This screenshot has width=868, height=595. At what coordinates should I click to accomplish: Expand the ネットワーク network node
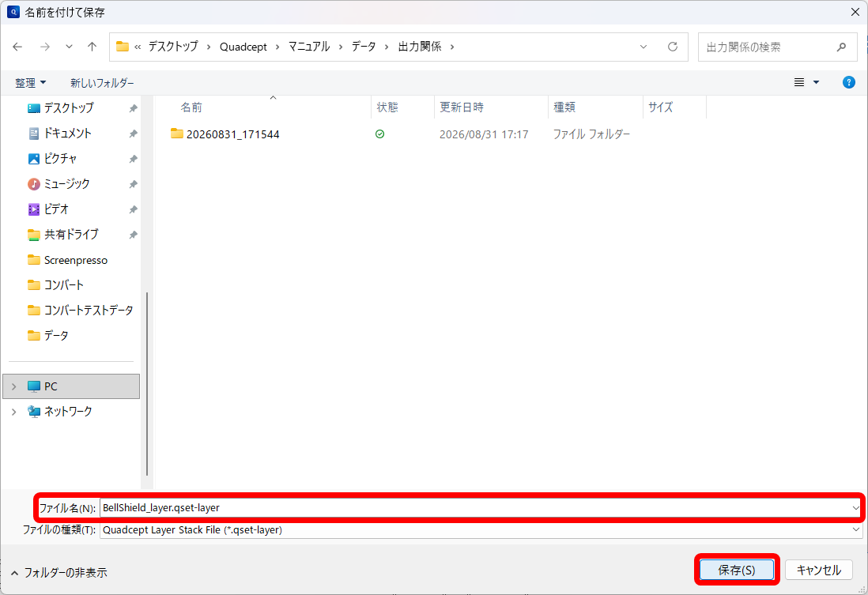coord(14,412)
